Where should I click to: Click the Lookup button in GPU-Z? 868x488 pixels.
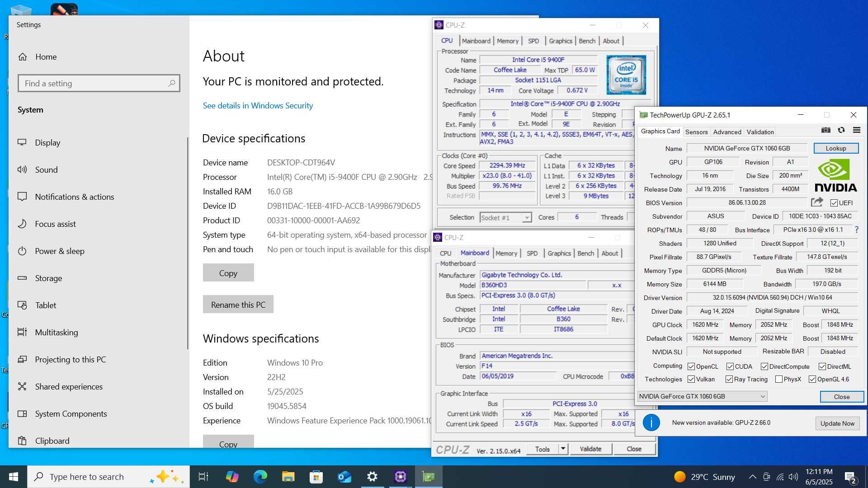coord(836,148)
